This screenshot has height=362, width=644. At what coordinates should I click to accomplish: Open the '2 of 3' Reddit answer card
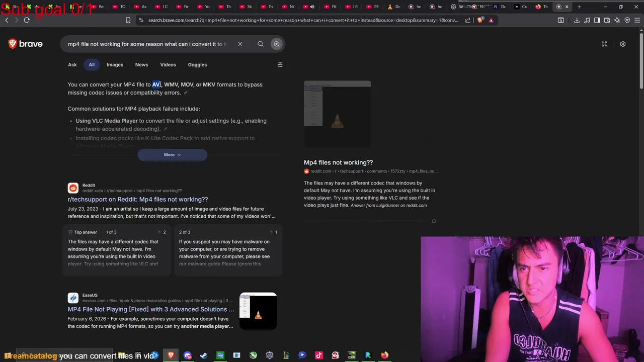tap(228, 251)
